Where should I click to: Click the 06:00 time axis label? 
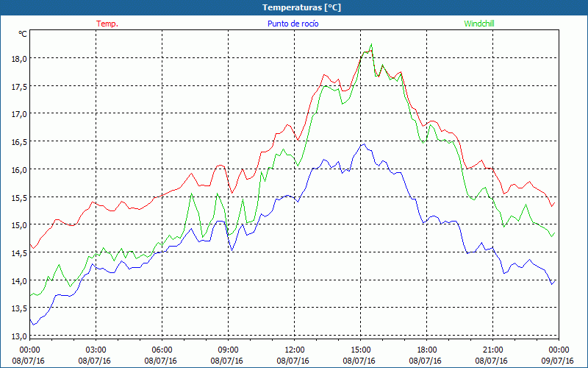(x=162, y=350)
